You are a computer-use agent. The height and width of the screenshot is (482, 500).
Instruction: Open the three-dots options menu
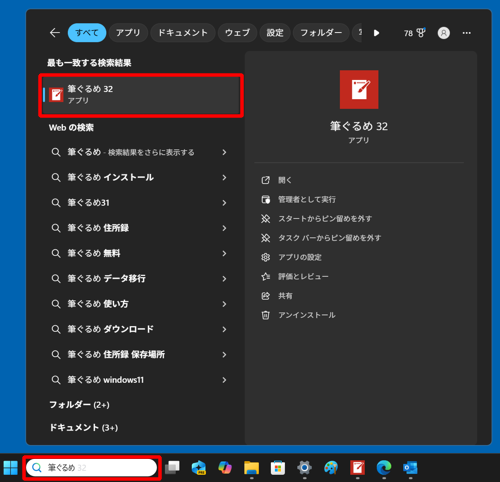467,33
